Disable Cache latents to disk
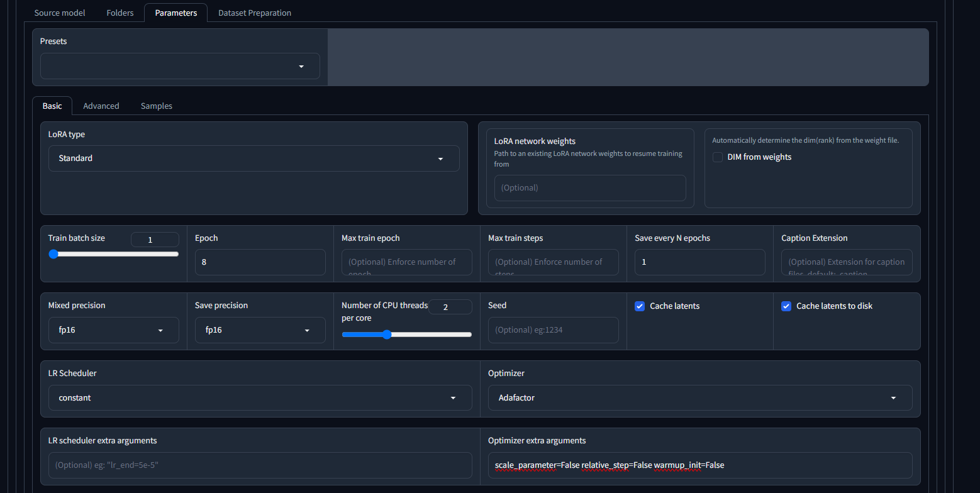Image resolution: width=980 pixels, height=493 pixels. 786,306
